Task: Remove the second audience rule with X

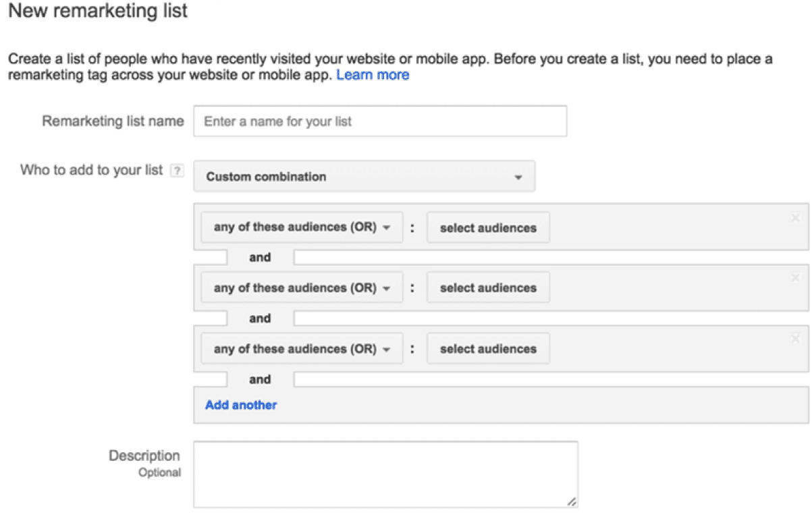Action: click(x=795, y=277)
